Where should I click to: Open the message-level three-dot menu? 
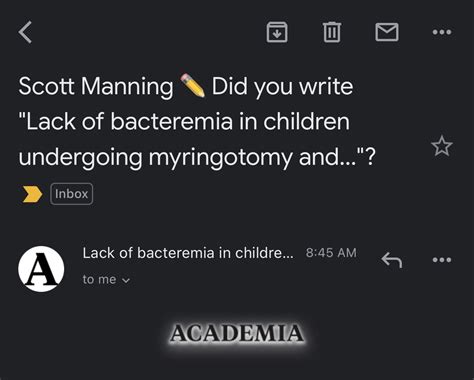[x=442, y=260]
